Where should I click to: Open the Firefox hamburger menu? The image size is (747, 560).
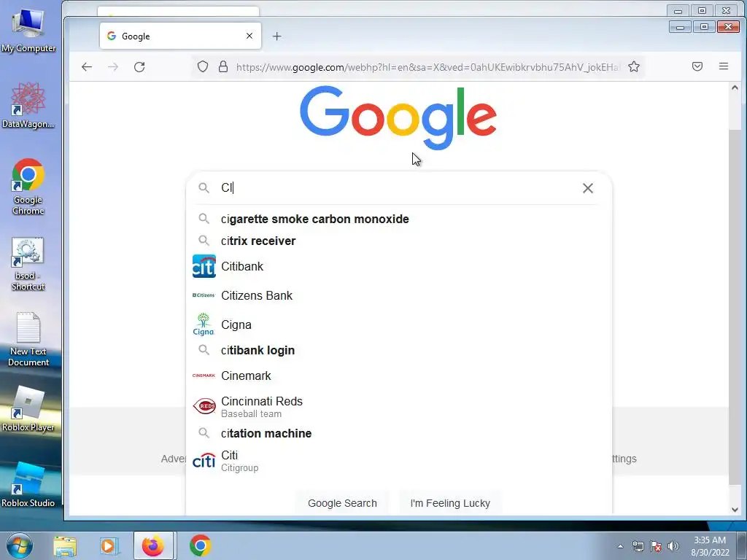[723, 66]
